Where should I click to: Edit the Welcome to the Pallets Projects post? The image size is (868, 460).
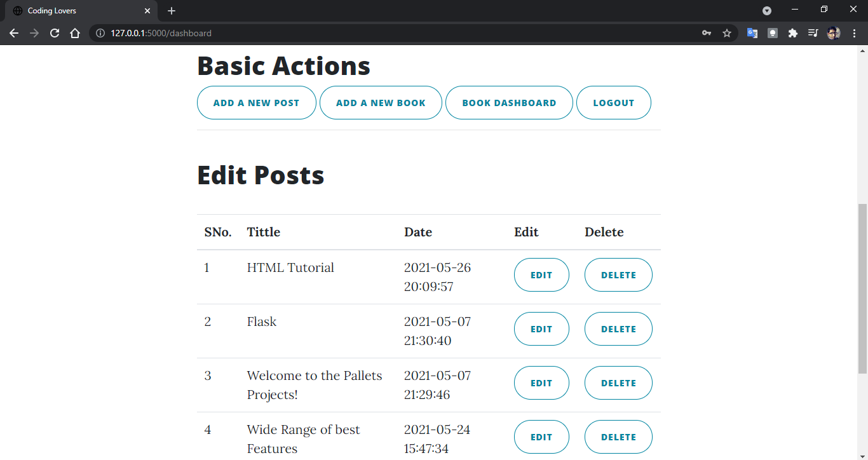[x=541, y=383]
